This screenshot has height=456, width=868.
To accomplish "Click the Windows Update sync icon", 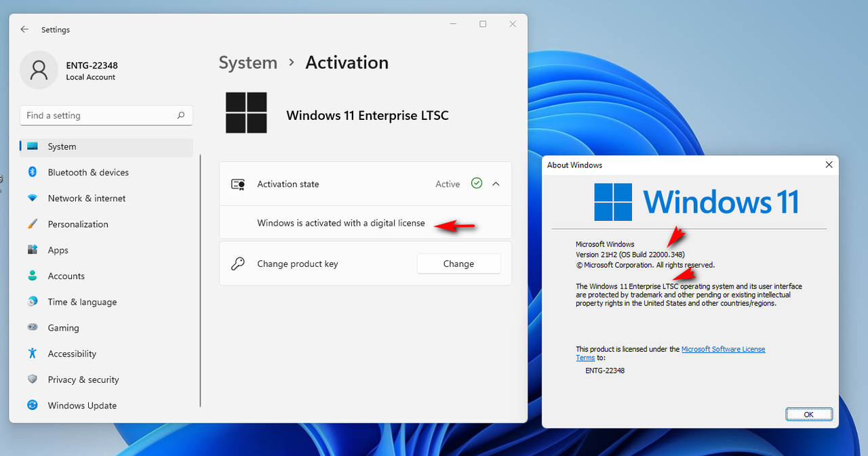I will pos(32,405).
